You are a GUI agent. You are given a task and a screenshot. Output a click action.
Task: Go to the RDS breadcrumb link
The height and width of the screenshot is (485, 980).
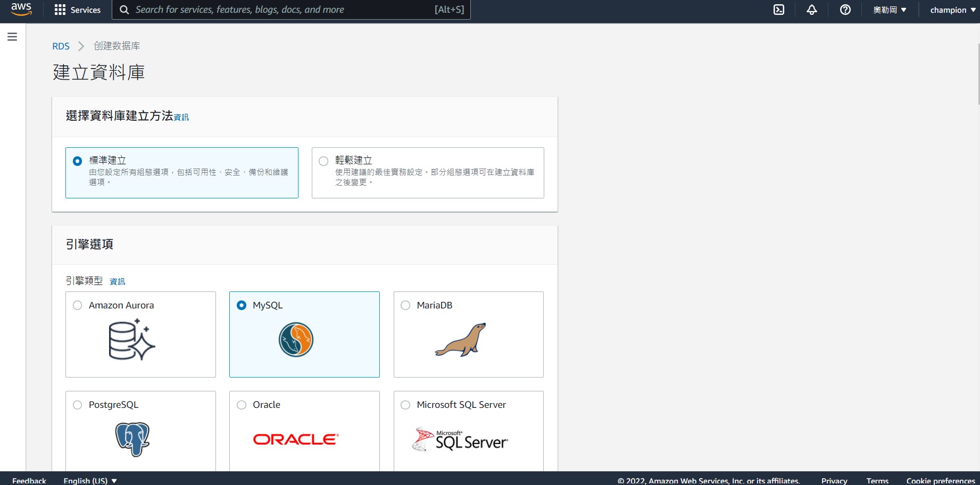pos(61,46)
